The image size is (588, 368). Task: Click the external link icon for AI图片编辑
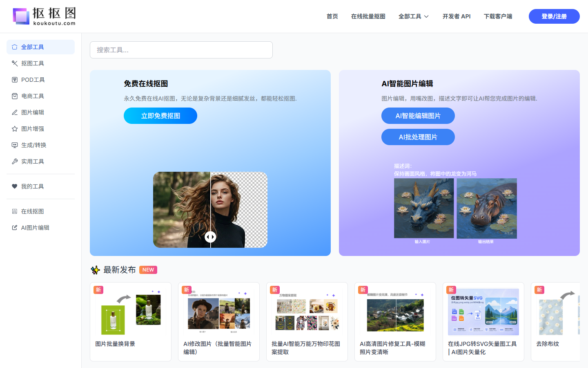(x=15, y=228)
